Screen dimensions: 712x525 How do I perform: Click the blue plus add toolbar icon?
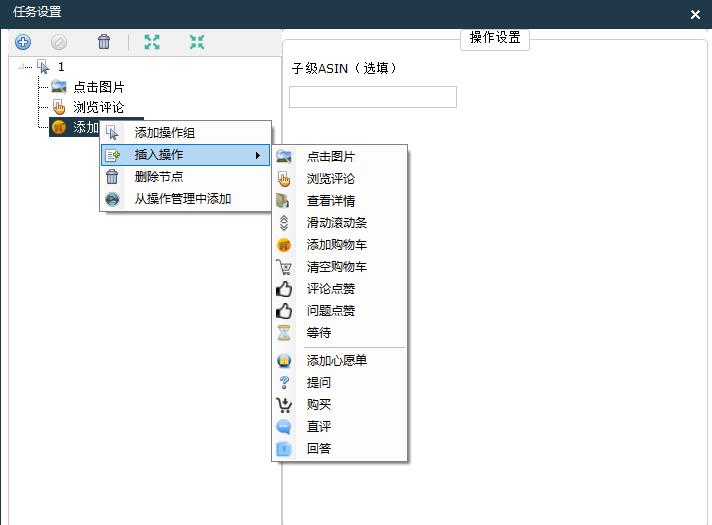coord(23,42)
